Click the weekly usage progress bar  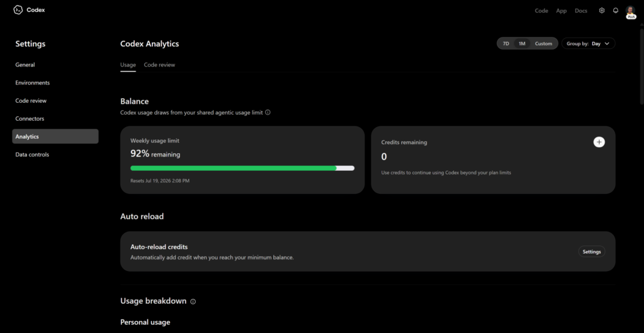click(243, 168)
